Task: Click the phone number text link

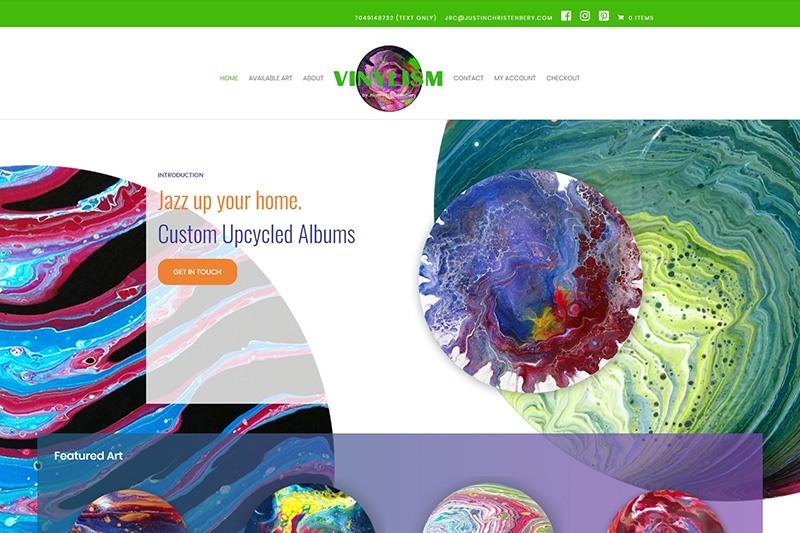Action: (395, 18)
